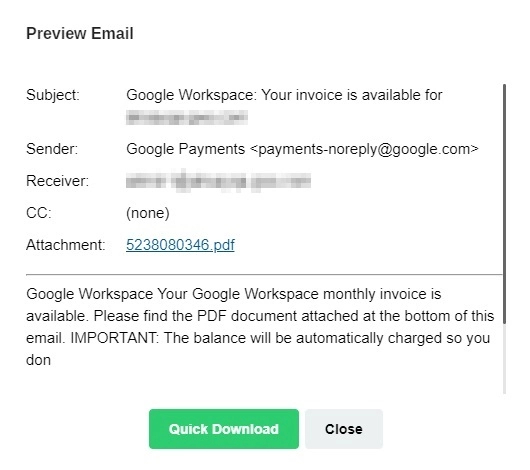This screenshot has width=530, height=470.
Task: Click the blurred domain in the subject
Action: point(187,117)
